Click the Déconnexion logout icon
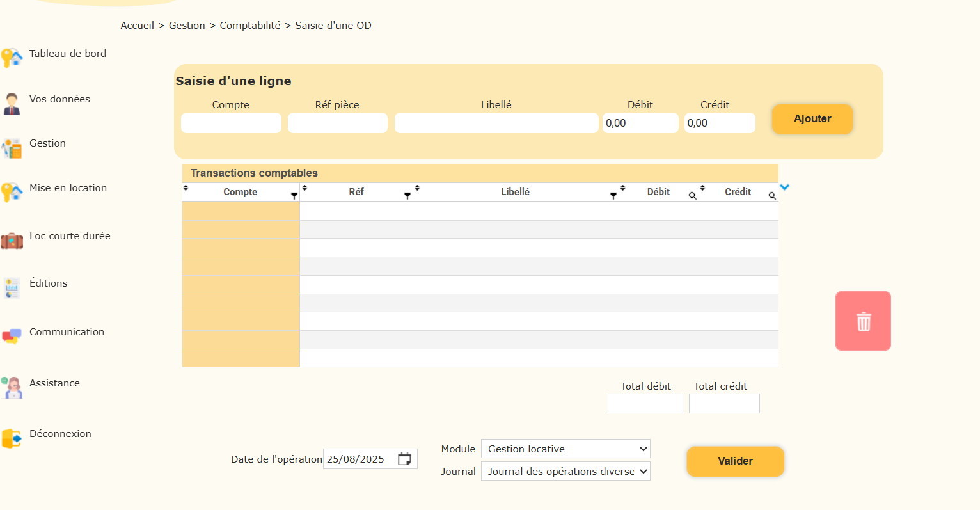Viewport: 980px width, 510px height. [x=12, y=438]
